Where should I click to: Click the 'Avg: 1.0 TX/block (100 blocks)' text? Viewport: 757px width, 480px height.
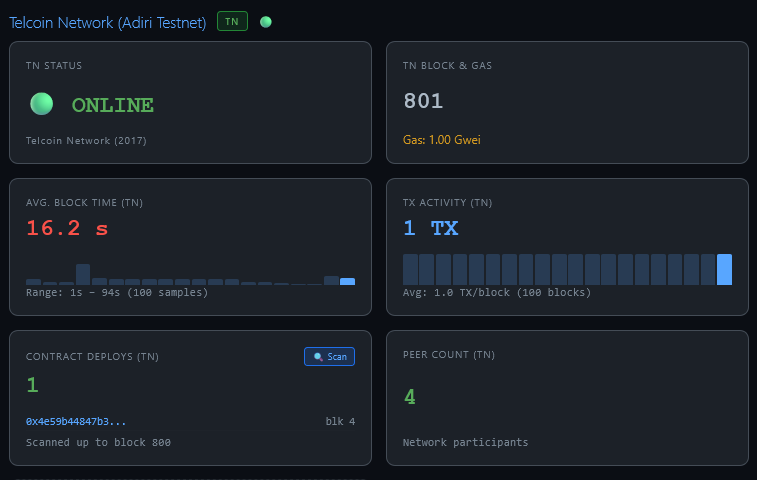pos(497,293)
